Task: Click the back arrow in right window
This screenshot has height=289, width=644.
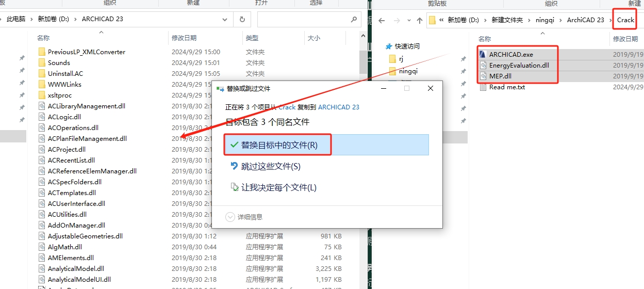Action: 382,21
